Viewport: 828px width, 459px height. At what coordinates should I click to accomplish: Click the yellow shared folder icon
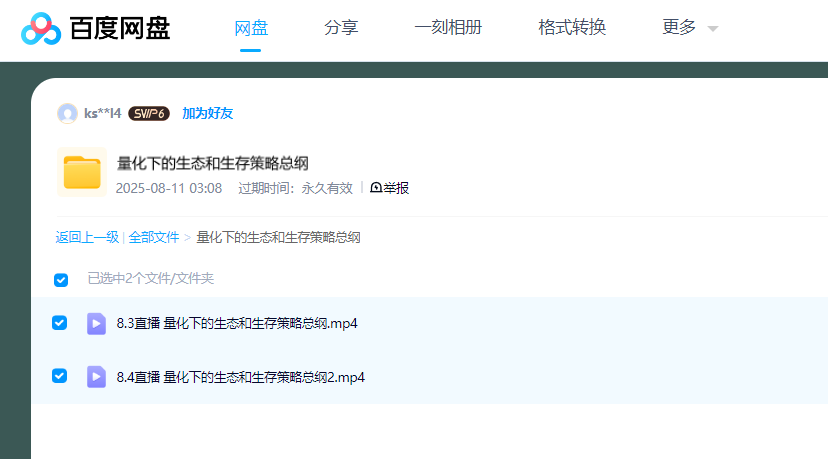(82, 172)
